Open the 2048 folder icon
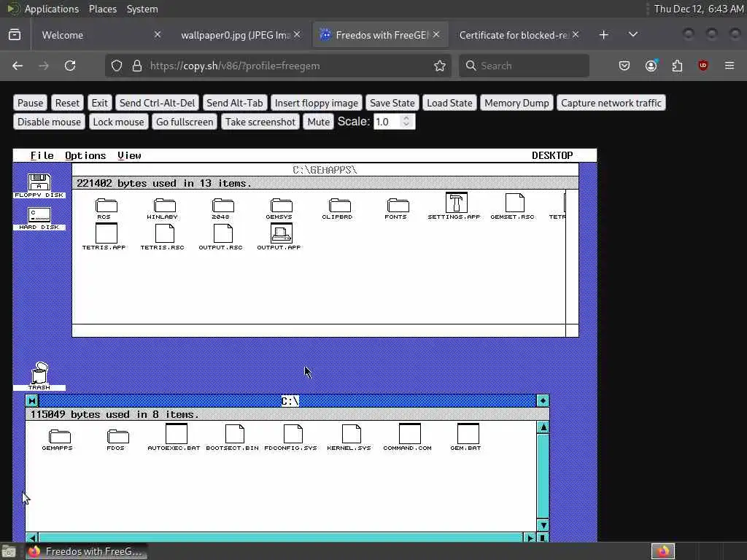Image resolution: width=747 pixels, height=560 pixels. (222, 206)
